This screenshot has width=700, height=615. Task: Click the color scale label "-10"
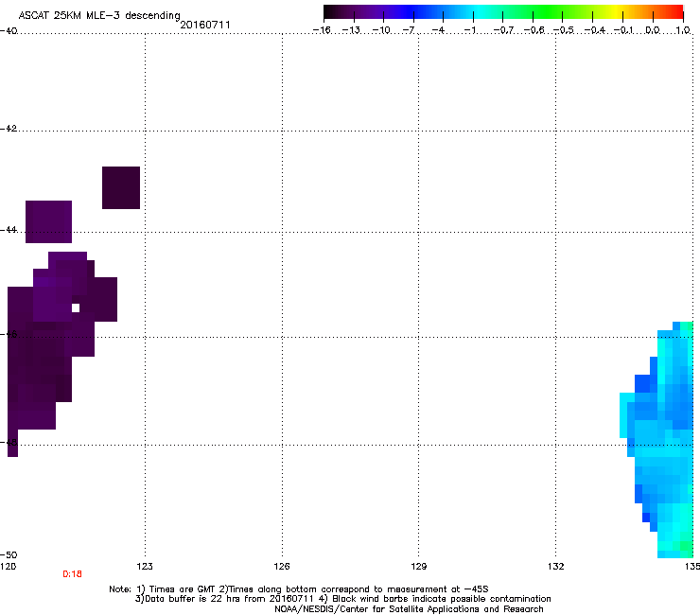coord(381,30)
